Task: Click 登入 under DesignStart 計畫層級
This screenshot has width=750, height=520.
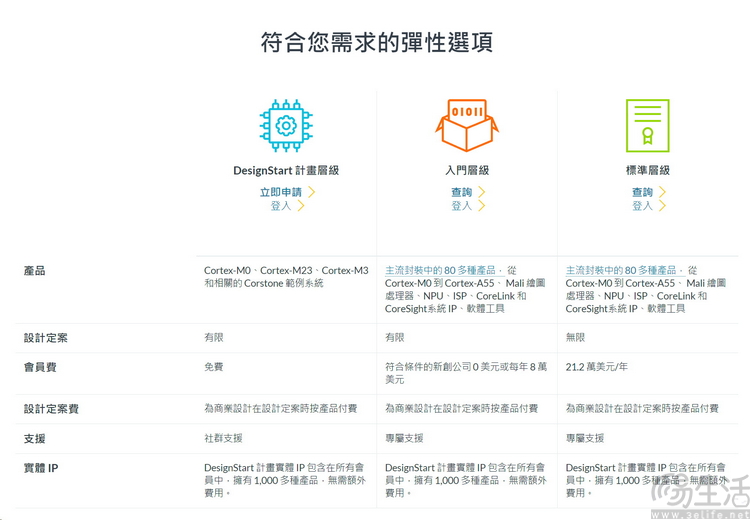Action: 281,206
